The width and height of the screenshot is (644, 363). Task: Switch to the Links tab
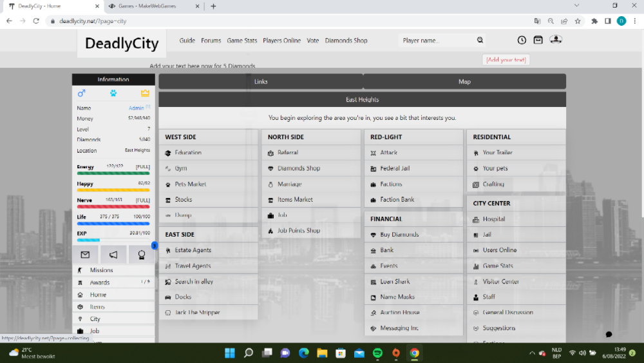pyautogui.click(x=261, y=82)
